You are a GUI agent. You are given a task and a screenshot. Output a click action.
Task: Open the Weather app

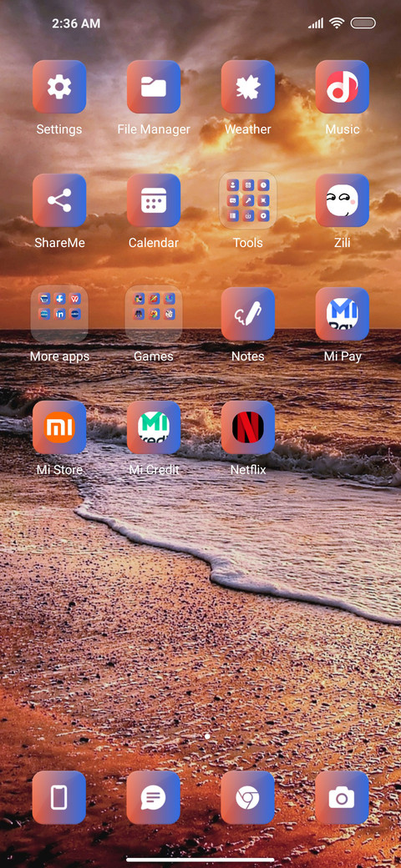(247, 87)
